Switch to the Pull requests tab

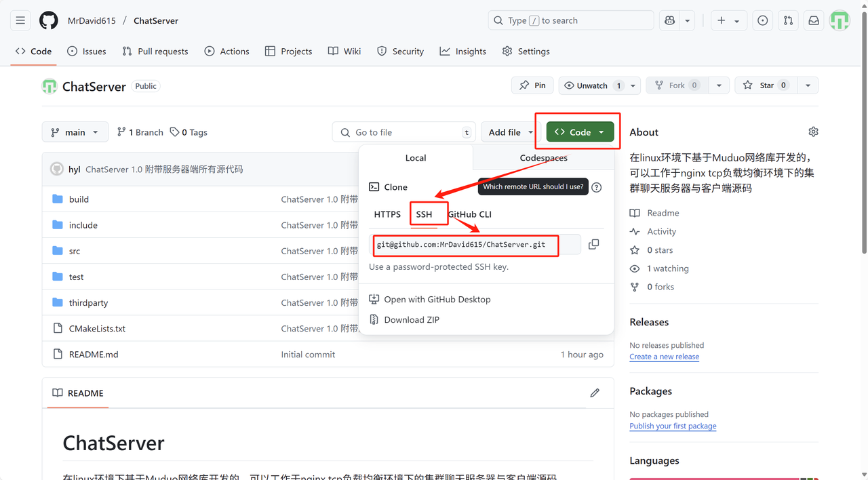[x=155, y=51]
